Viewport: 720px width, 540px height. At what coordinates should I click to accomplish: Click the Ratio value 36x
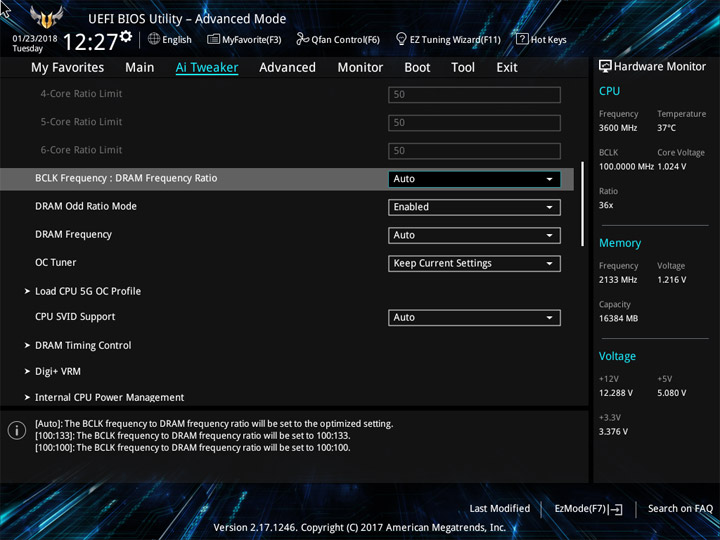606,205
